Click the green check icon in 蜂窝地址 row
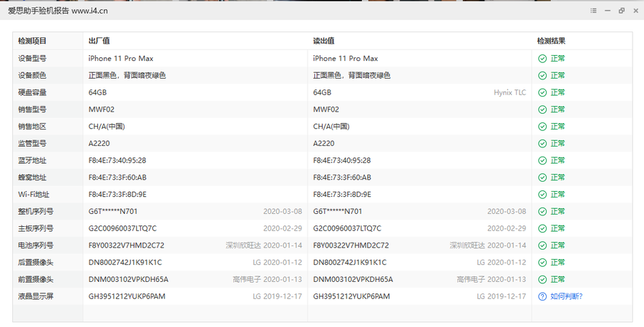The height and width of the screenshot is (327, 644). tap(542, 177)
